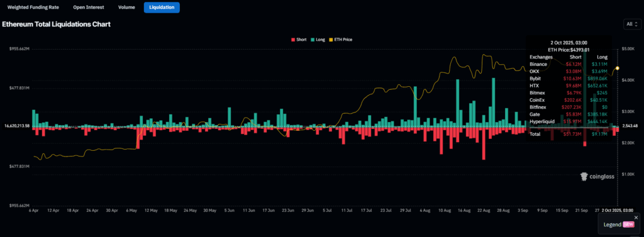The height and width of the screenshot is (237, 644).
Task: Click Gate long value $385.18K
Action: (597, 114)
